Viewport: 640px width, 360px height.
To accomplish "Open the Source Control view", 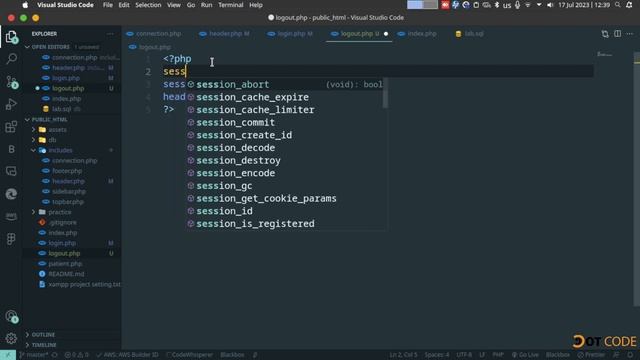I will point(11,82).
